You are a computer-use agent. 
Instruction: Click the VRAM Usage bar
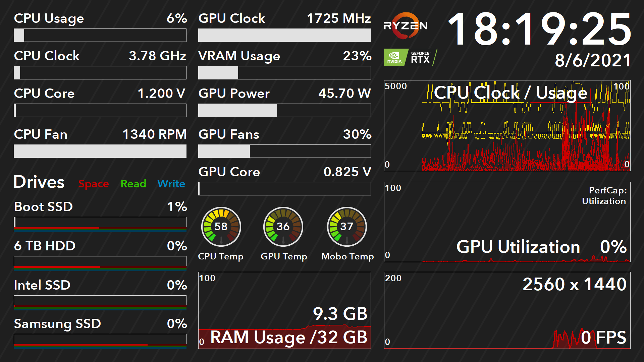click(284, 73)
